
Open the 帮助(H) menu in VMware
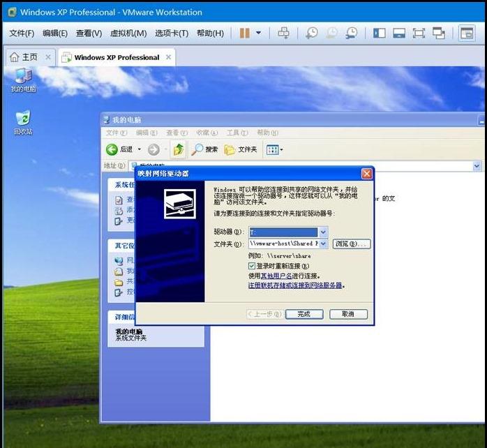click(x=210, y=33)
